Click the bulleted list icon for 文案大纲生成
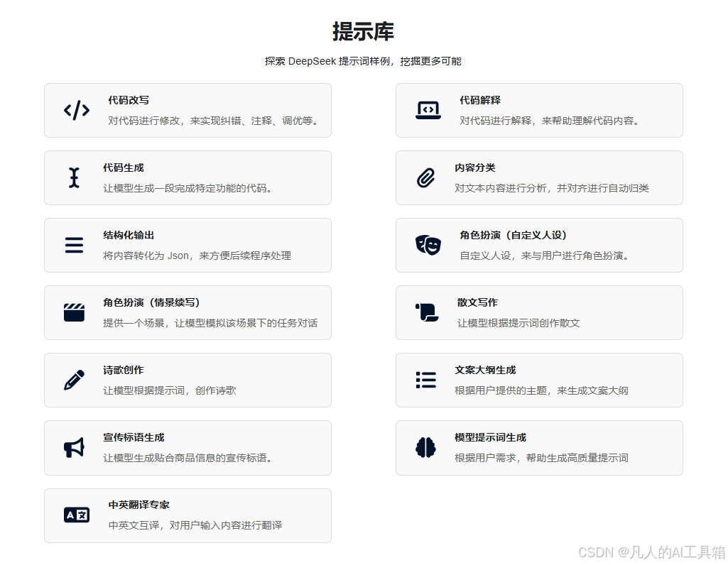This screenshot has width=728, height=565. (x=425, y=380)
